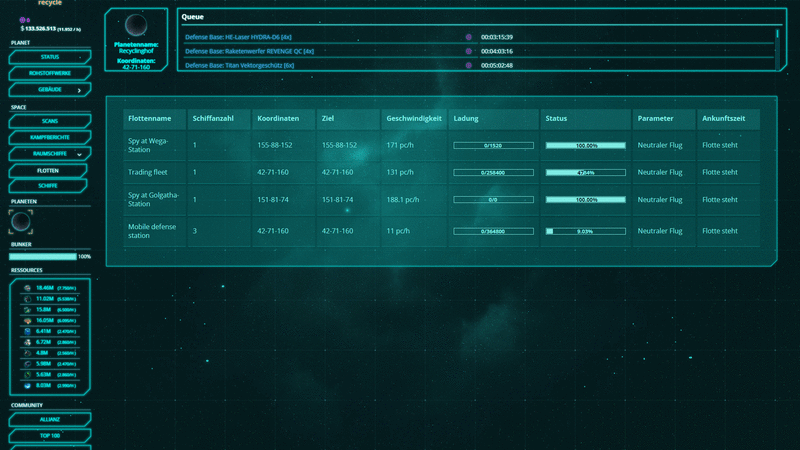Select the 'Spy at Golgatha-Station' fleet name
Image resolution: width=800 pixels, height=450 pixels.
[153, 199]
